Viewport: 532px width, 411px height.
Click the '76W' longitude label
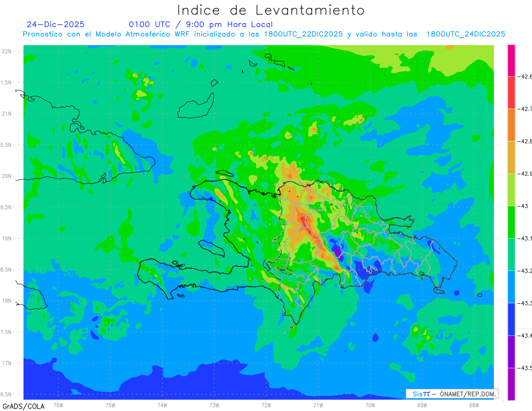(58, 405)
